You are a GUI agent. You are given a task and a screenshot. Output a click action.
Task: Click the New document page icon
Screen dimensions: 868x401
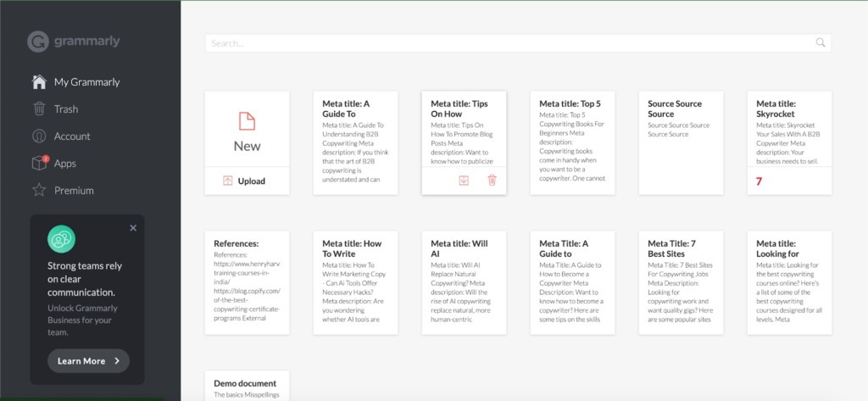(247, 120)
